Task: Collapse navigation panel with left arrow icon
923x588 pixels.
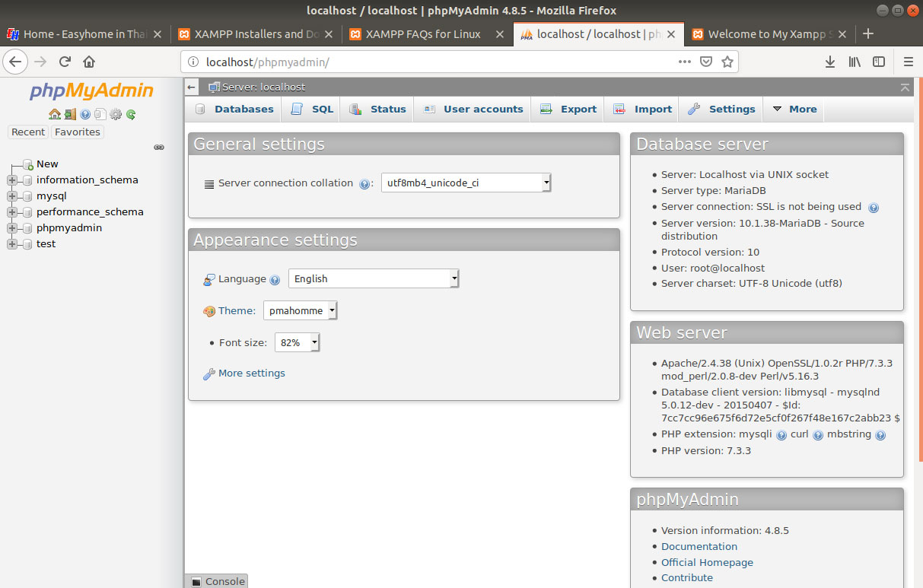Action: (x=191, y=87)
